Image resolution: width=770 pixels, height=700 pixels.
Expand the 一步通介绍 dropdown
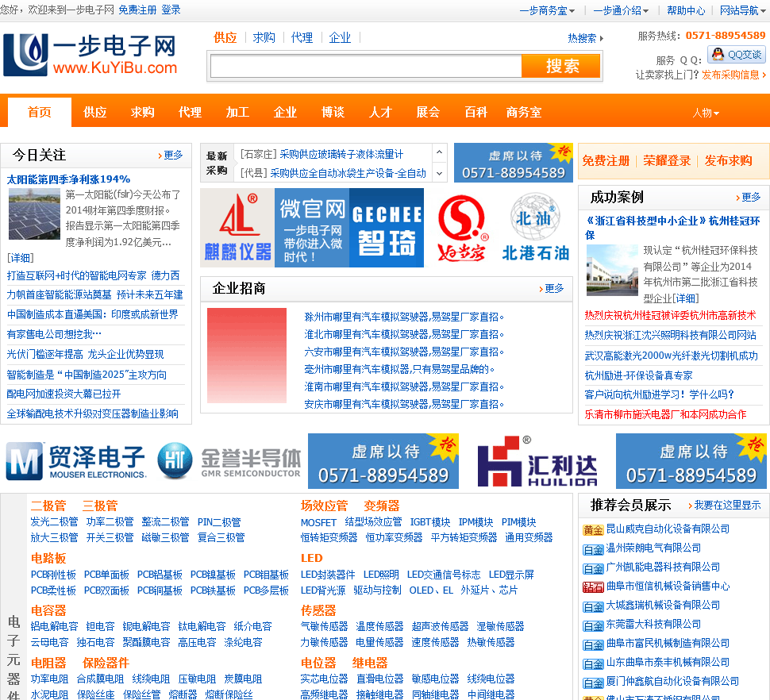[622, 10]
